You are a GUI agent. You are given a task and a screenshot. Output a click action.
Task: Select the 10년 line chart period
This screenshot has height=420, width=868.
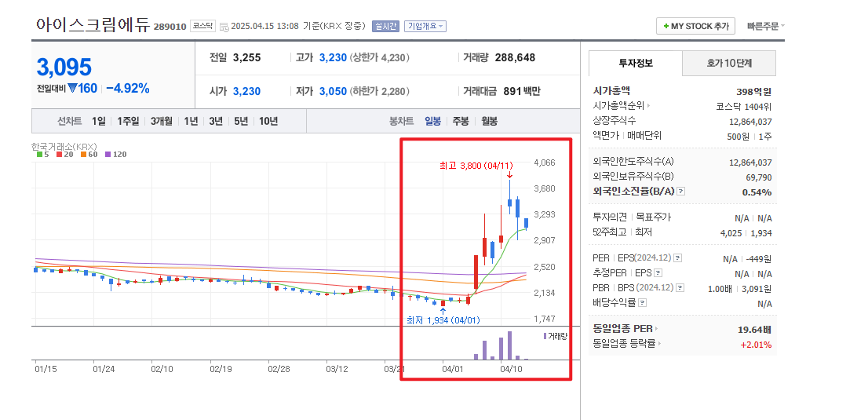click(x=268, y=121)
